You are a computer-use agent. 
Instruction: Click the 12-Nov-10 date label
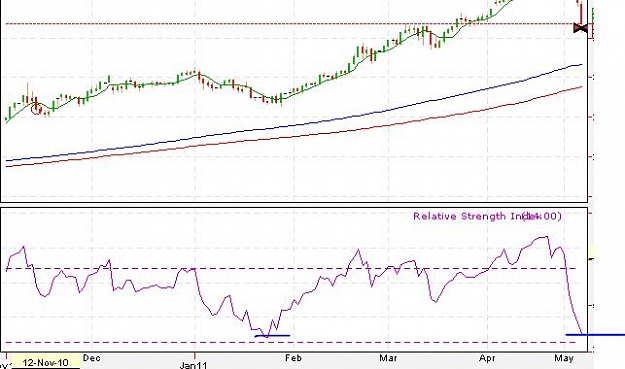(45, 363)
